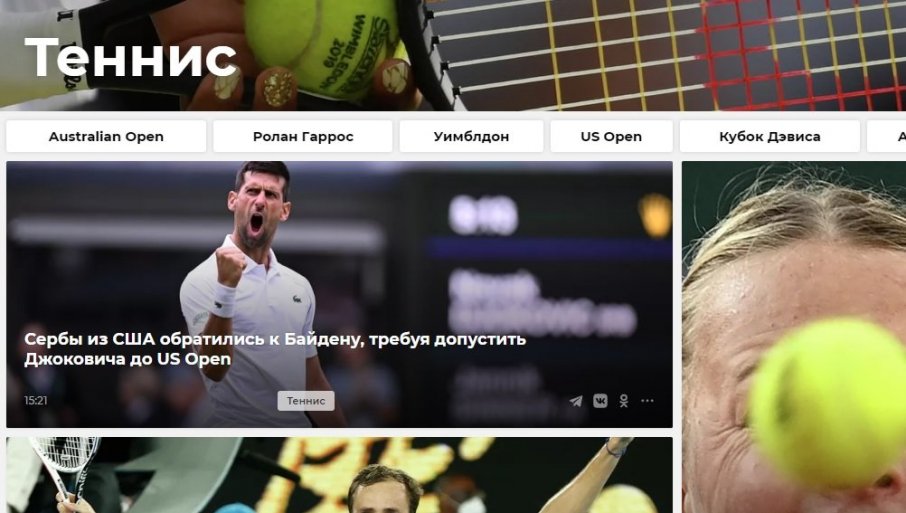Open the three-dots more options icon
The height and width of the screenshot is (513, 906).
[x=647, y=401]
